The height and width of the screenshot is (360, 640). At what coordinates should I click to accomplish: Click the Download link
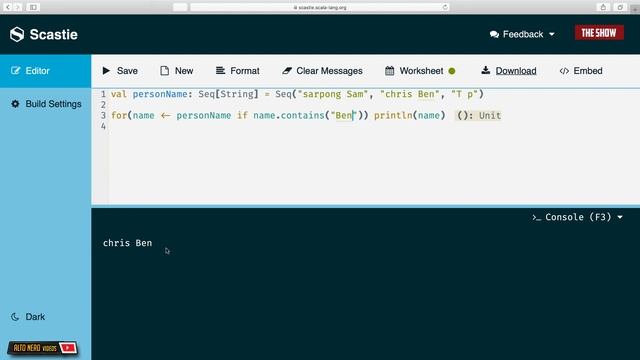(509, 71)
